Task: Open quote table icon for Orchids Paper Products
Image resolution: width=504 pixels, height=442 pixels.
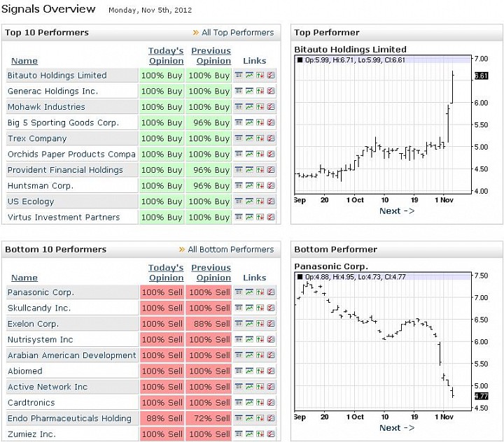Action: coord(239,154)
